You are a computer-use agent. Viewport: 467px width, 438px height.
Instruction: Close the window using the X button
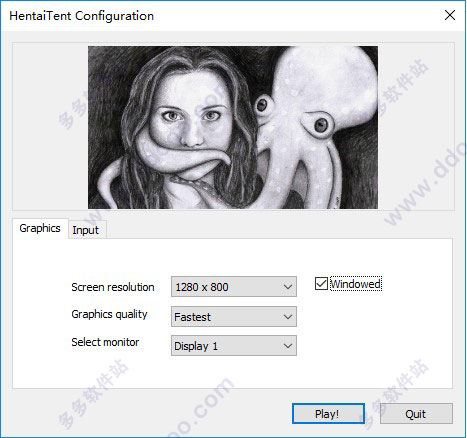tap(450, 15)
